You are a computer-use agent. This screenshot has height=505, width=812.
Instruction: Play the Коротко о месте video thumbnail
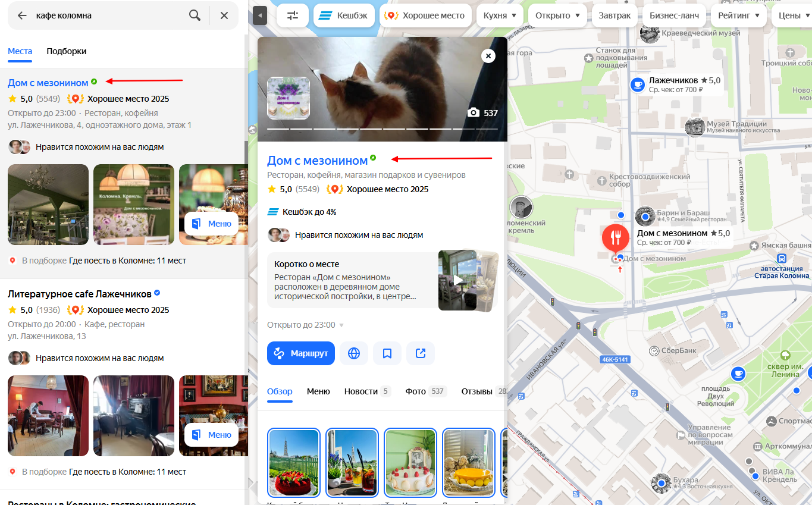(x=457, y=280)
